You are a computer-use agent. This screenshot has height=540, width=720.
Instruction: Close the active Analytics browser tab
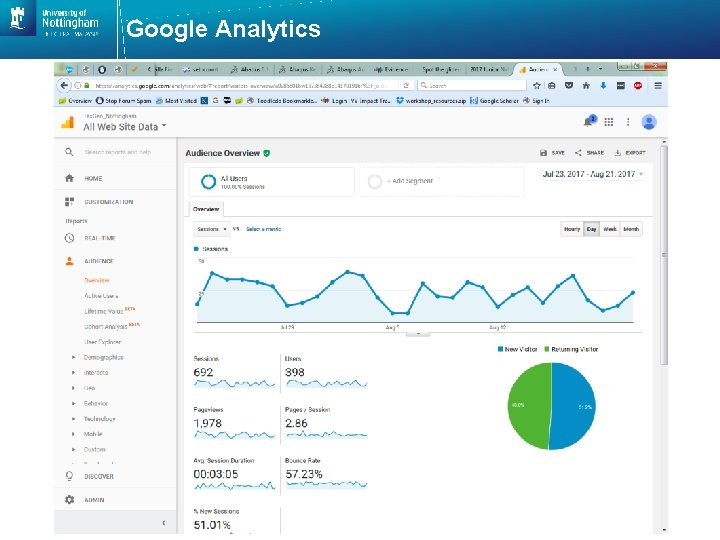[555, 69]
